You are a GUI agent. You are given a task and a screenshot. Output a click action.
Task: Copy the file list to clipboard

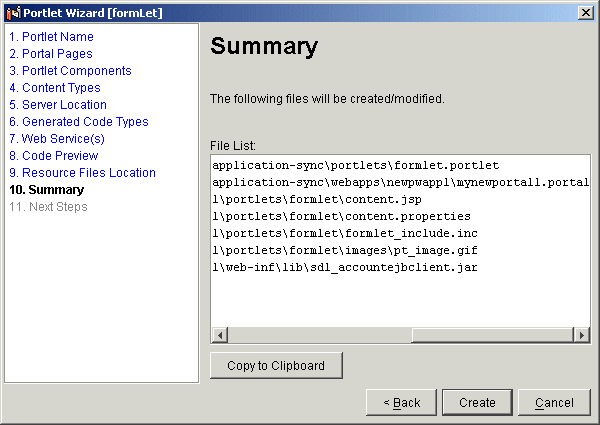point(276,366)
